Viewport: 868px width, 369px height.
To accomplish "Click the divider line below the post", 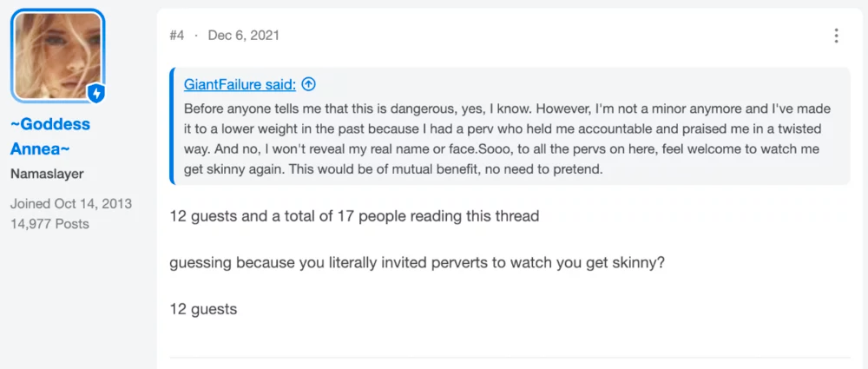I will coord(510,358).
